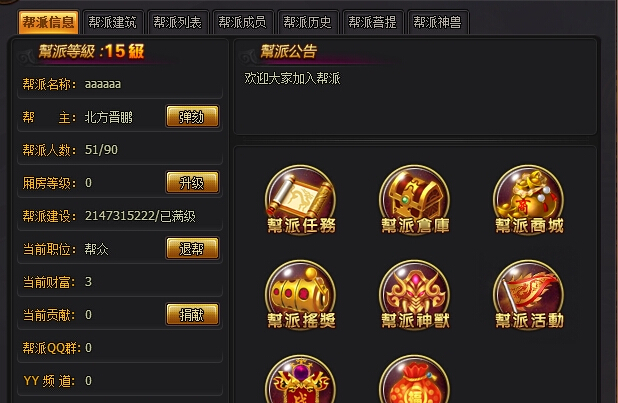Click the 捐献 donate button
Viewport: 618px width, 403px height.
point(192,314)
